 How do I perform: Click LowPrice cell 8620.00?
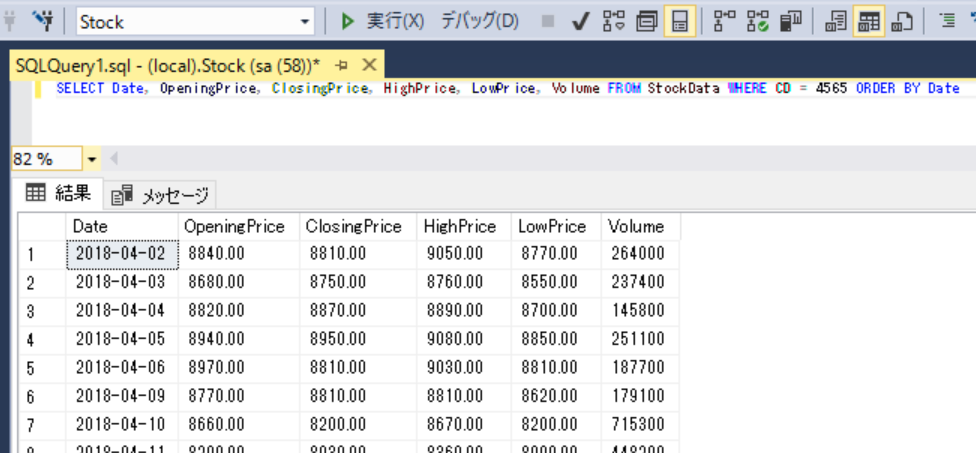(x=556, y=397)
